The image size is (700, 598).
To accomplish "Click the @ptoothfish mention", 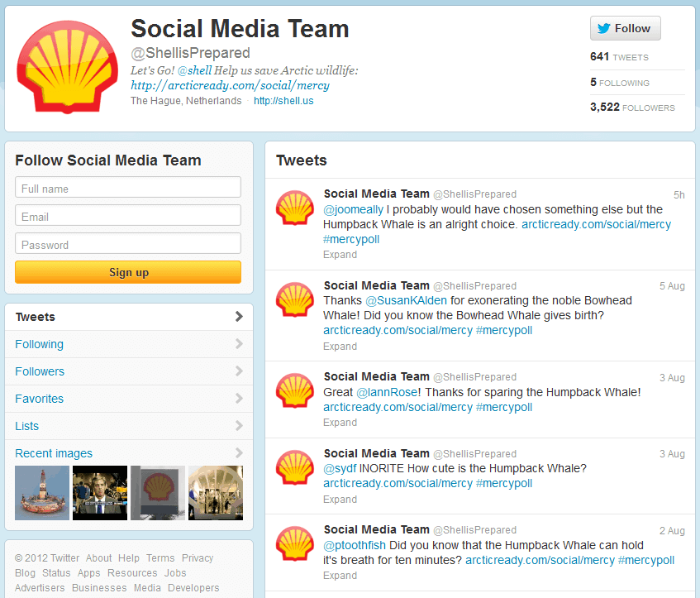I will tap(355, 545).
